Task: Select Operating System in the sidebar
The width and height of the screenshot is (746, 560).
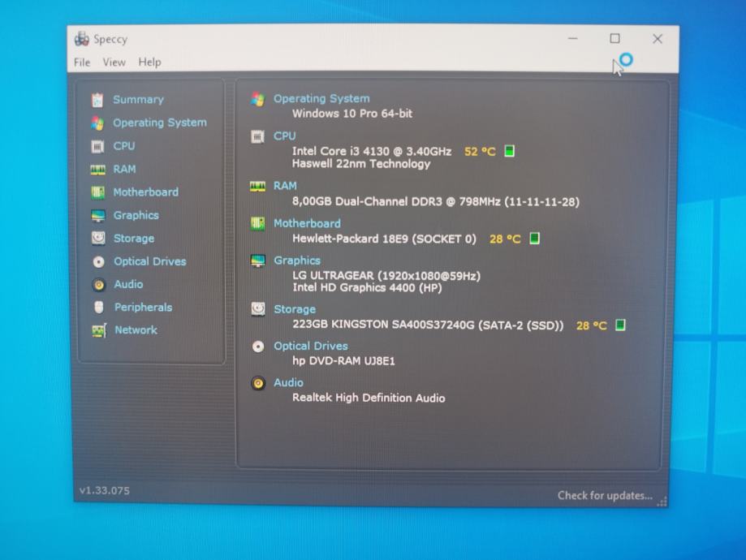Action: (160, 123)
